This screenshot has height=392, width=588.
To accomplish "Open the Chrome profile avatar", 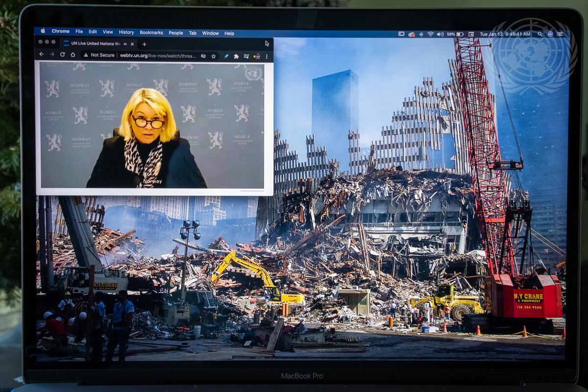I will pos(257,56).
